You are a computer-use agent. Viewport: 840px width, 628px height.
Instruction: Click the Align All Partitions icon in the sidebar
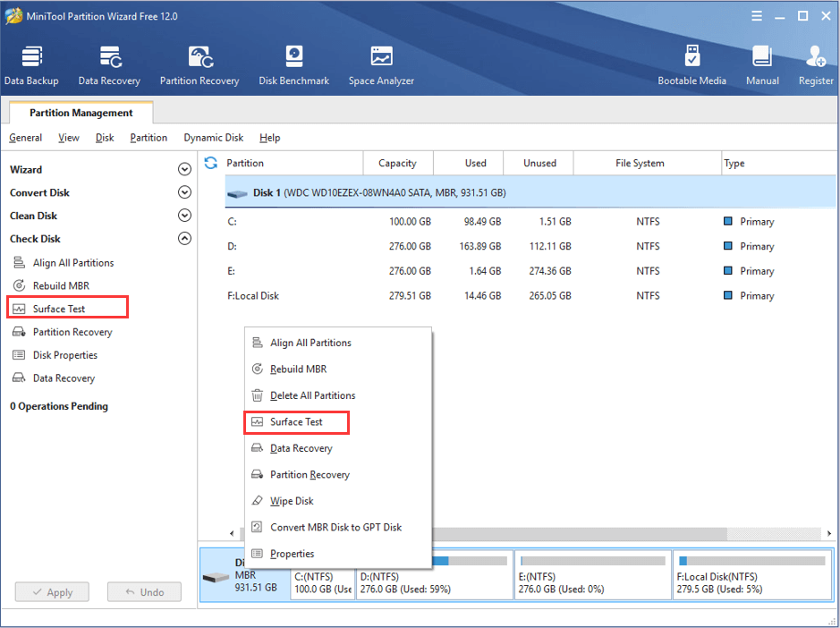click(19, 262)
